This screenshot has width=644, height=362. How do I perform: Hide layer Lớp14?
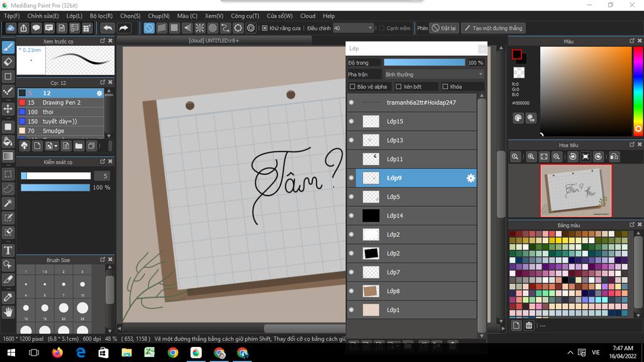coord(351,216)
